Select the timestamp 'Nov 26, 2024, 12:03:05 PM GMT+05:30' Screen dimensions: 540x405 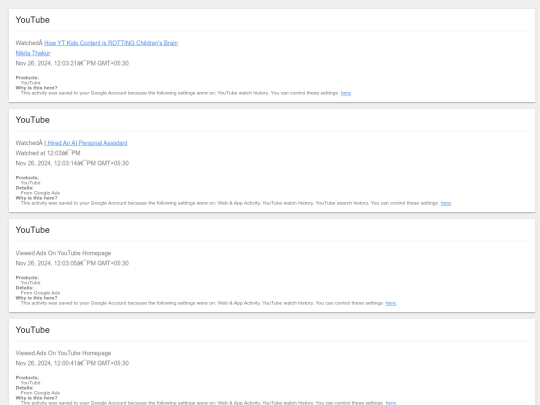click(x=72, y=263)
